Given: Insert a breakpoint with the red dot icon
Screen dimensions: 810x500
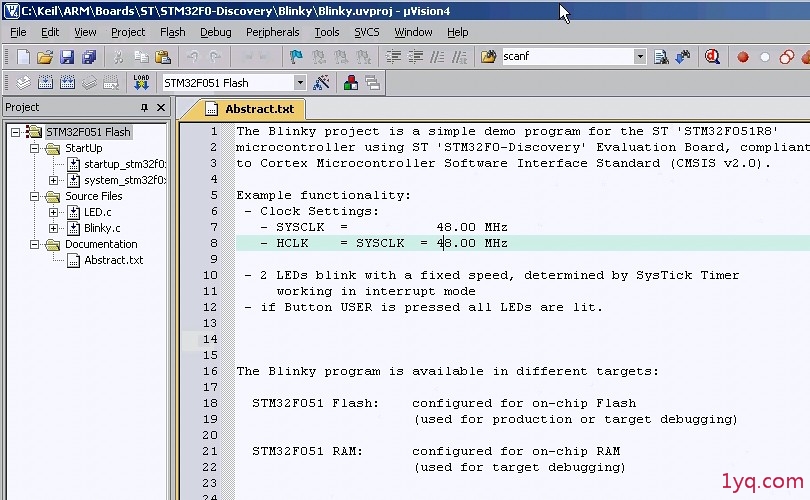Looking at the screenshot, I should coord(743,57).
